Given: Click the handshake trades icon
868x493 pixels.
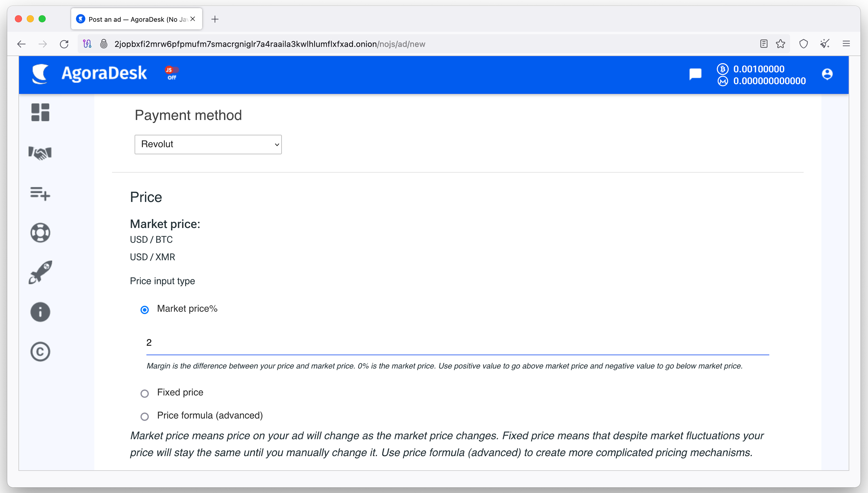Looking at the screenshot, I should tap(40, 153).
